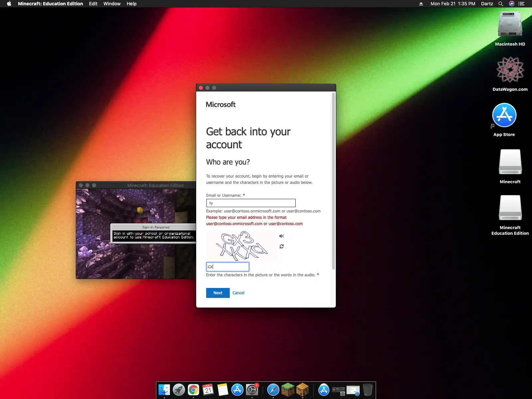The height and width of the screenshot is (399, 532).
Task: Open Spotlight search in menu bar
Action: 501,4
